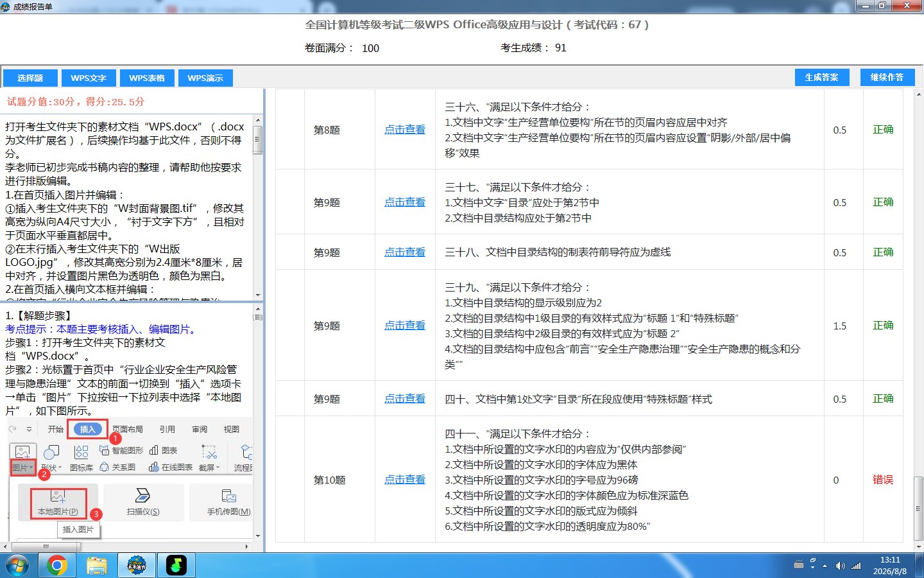Launch Google Chrome from the taskbar
Screen dimensions: 924x578
(x=57, y=566)
